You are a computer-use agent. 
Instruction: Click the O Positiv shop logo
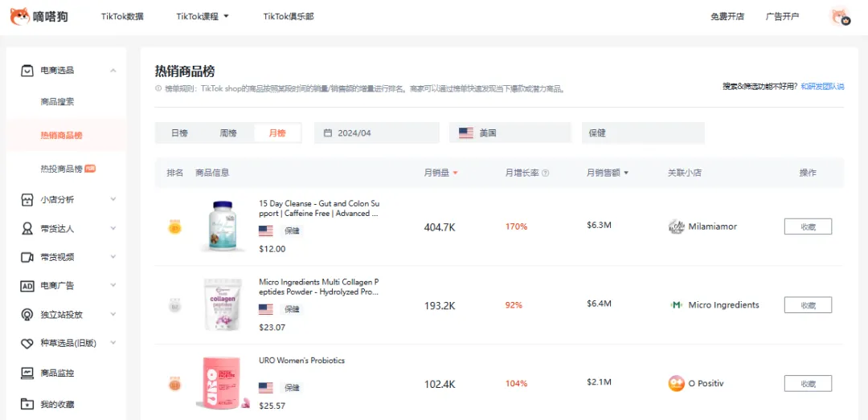(x=677, y=384)
